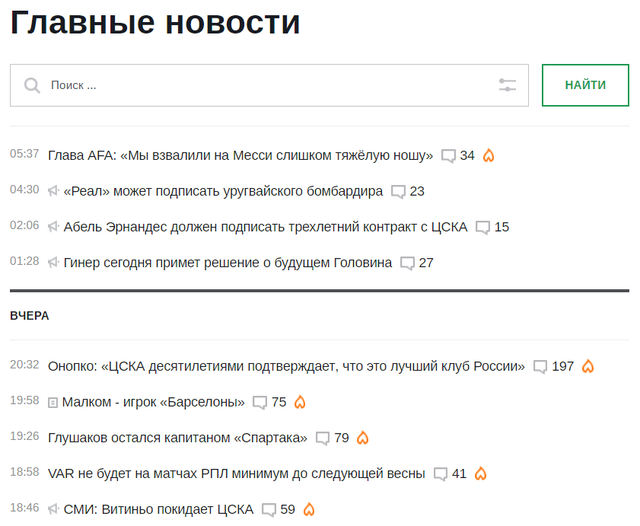Click flame icon on Малком news row

(300, 402)
